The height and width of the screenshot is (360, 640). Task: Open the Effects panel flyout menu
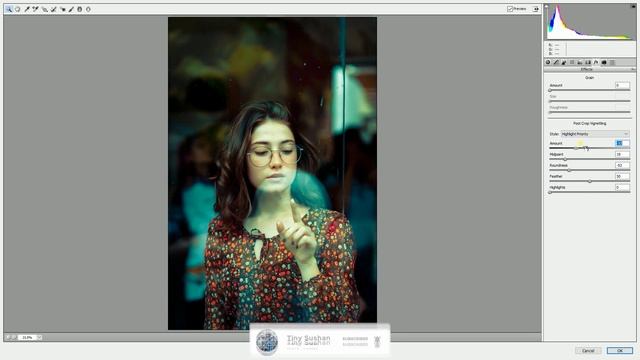633,69
